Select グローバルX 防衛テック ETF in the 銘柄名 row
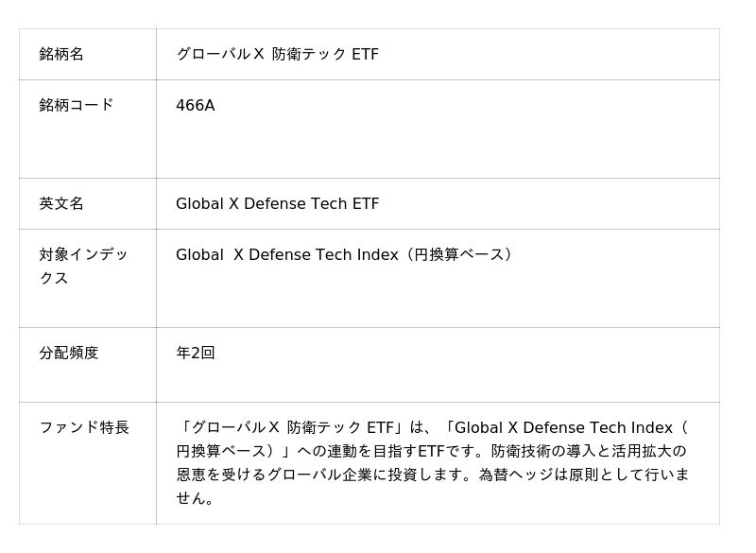This screenshot has height=553, width=756. (x=277, y=54)
